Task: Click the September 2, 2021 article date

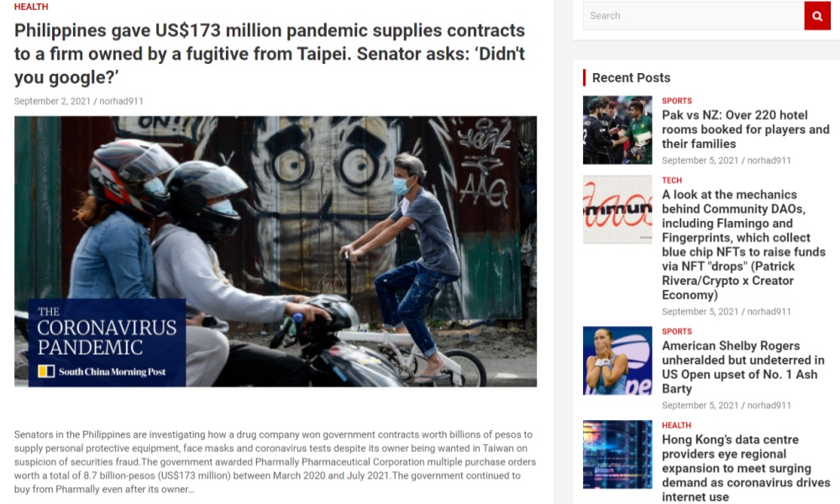Action: 52,102
